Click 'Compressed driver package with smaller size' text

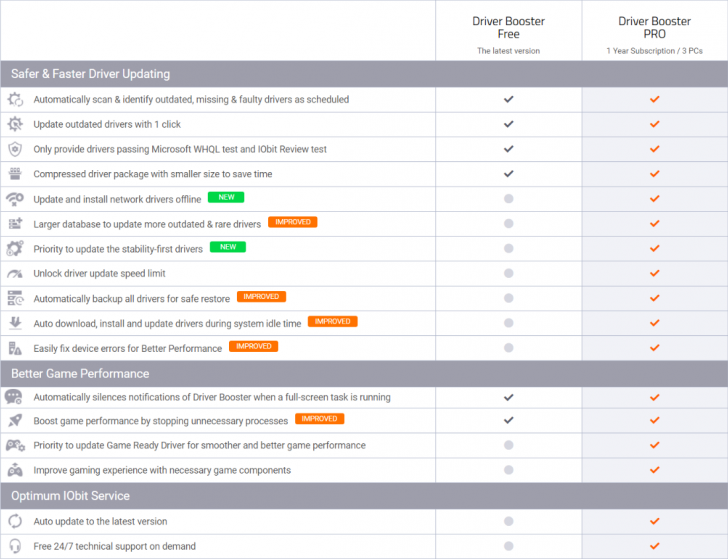tap(153, 174)
